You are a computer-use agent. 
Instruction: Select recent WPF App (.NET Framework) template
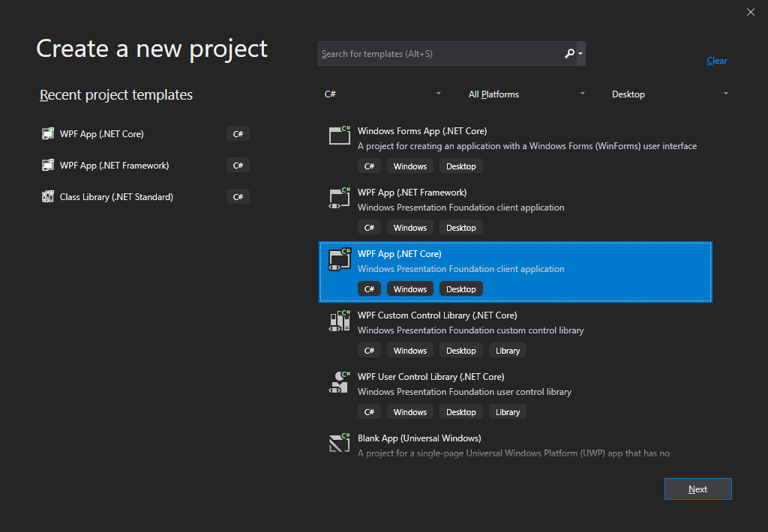pos(114,166)
